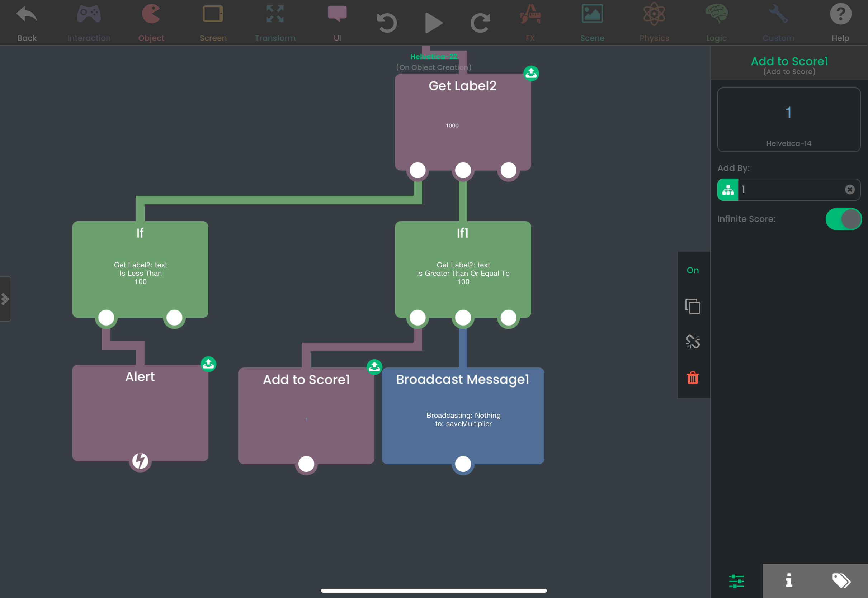
Task: Pick an attribute for Add By
Action: click(x=728, y=190)
